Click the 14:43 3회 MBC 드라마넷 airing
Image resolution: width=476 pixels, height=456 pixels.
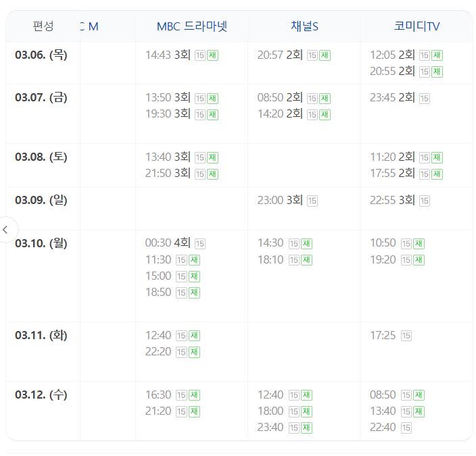point(168,55)
